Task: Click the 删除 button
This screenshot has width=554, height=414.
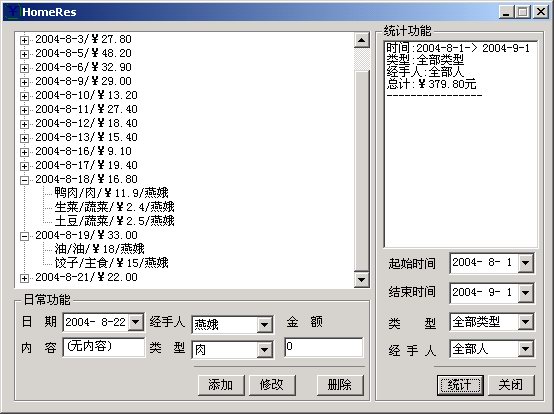Action: (x=340, y=385)
